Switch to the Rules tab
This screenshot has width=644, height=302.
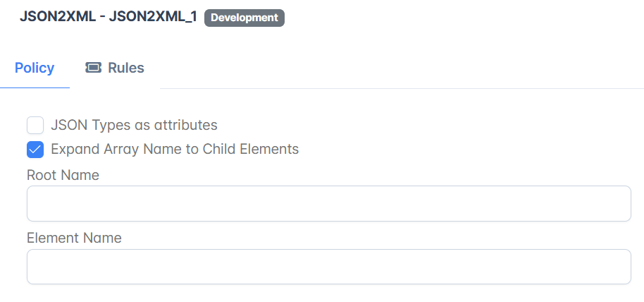[x=115, y=68]
